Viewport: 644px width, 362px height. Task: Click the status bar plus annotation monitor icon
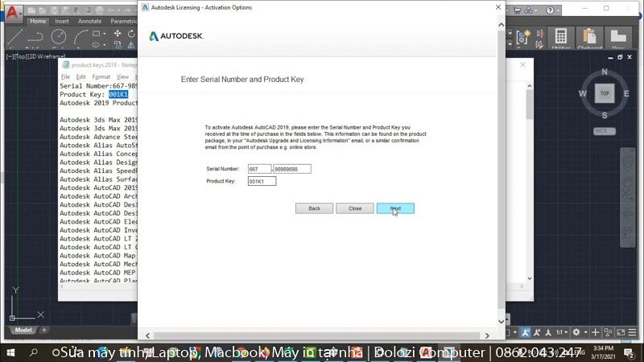pos(595,332)
